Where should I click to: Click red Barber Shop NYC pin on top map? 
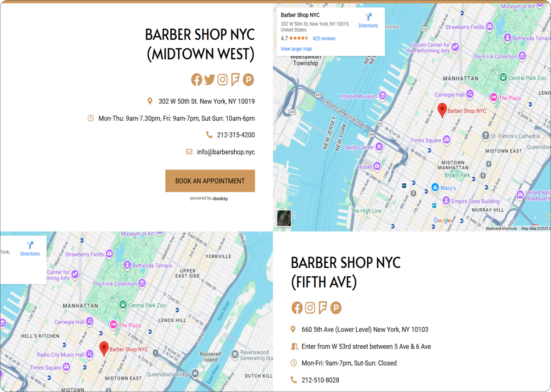click(x=442, y=109)
